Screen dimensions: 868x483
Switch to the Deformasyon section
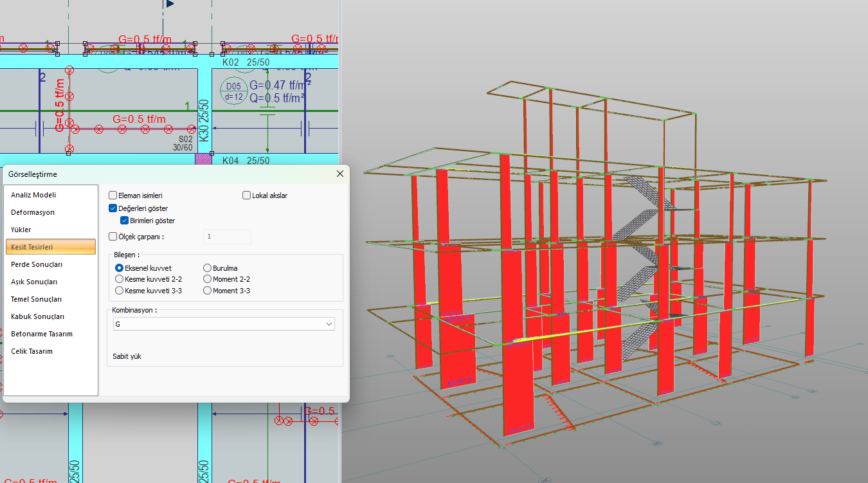click(51, 212)
